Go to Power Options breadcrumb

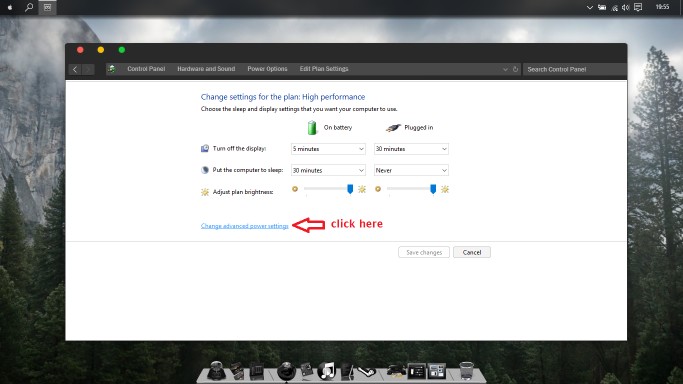tap(267, 69)
